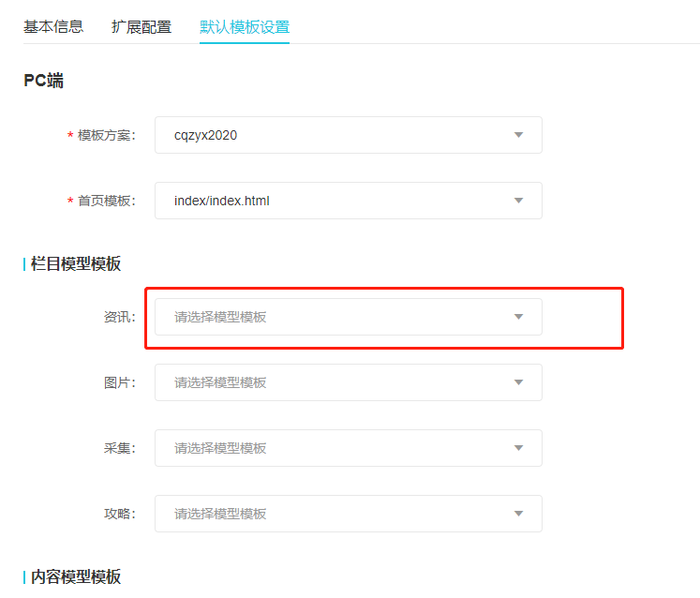Viewport: 700px width, 598px height.
Task: Click the 图片 placeholder text 请选择模型模板
Action: pyautogui.click(x=220, y=382)
